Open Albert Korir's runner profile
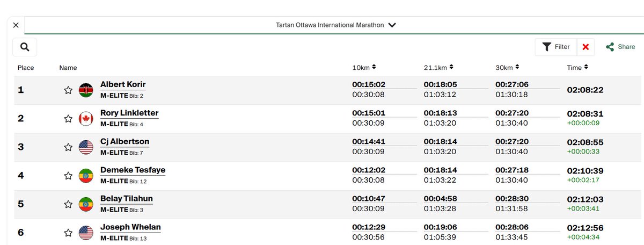The width and height of the screenshot is (644, 245). click(x=123, y=85)
